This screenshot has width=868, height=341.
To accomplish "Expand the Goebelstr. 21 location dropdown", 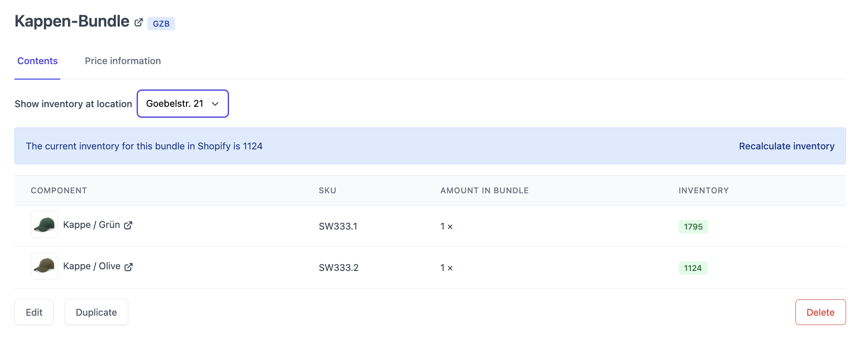I will 183,104.
